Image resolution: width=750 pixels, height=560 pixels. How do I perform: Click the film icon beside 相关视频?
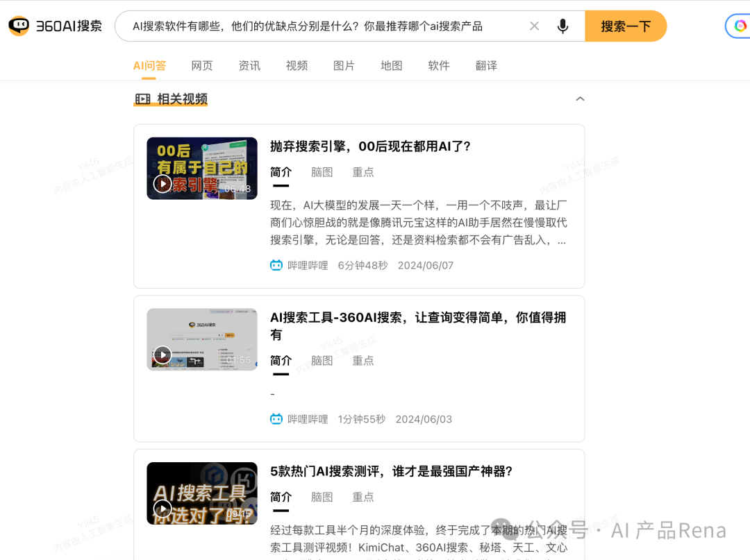(x=142, y=99)
